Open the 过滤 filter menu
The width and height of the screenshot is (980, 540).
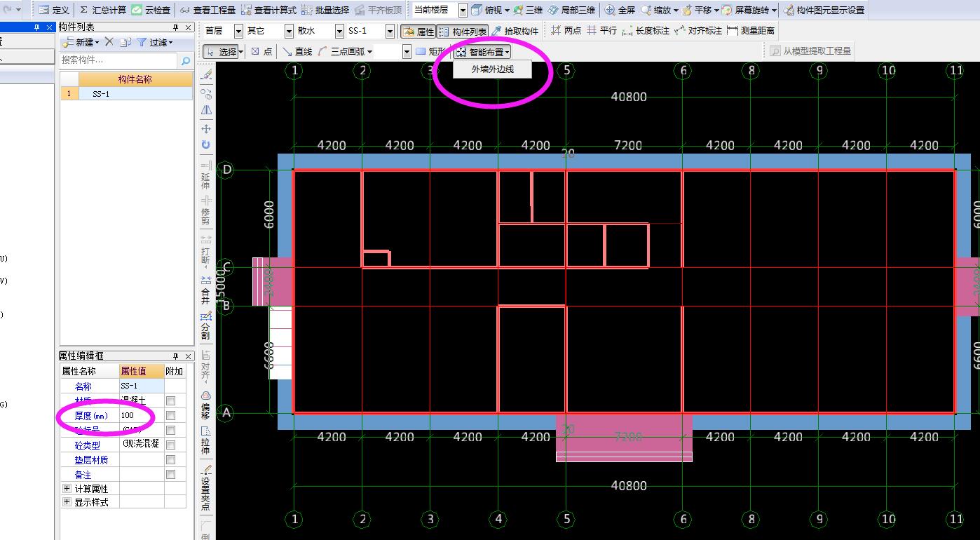pos(155,43)
